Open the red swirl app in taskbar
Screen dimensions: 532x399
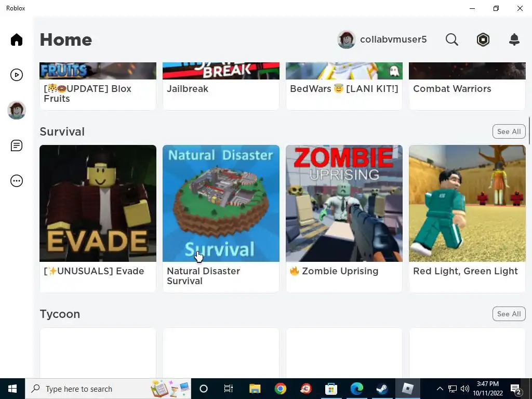tap(305, 389)
